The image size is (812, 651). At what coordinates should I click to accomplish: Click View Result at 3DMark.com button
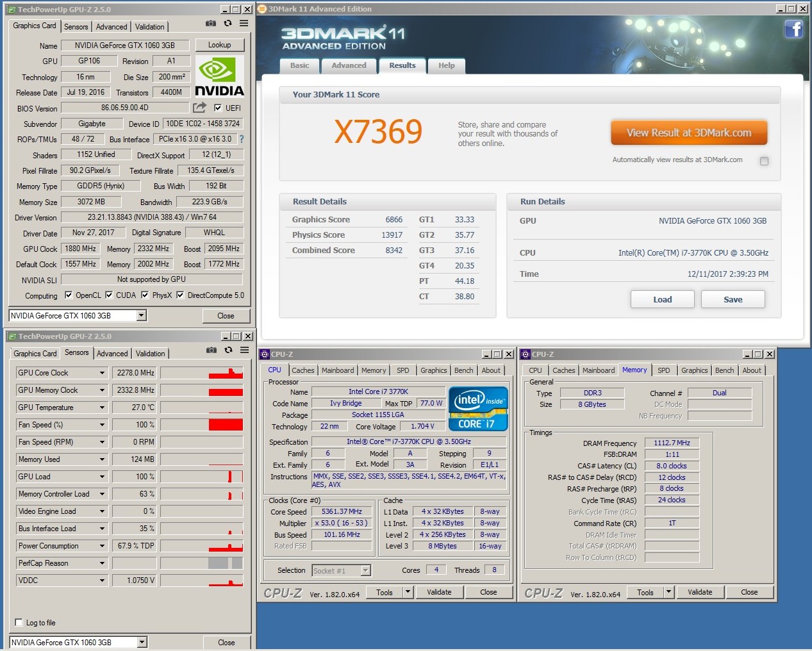coord(689,133)
